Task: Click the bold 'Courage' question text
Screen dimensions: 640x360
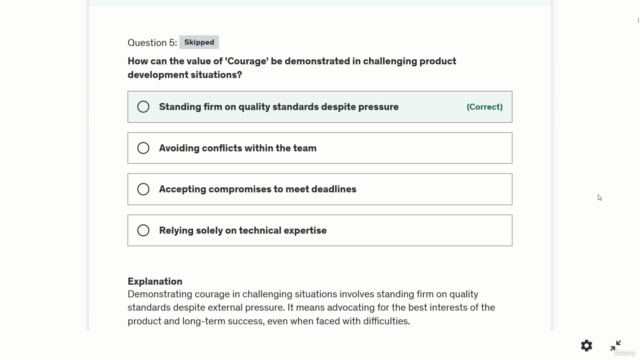Action: (292, 68)
